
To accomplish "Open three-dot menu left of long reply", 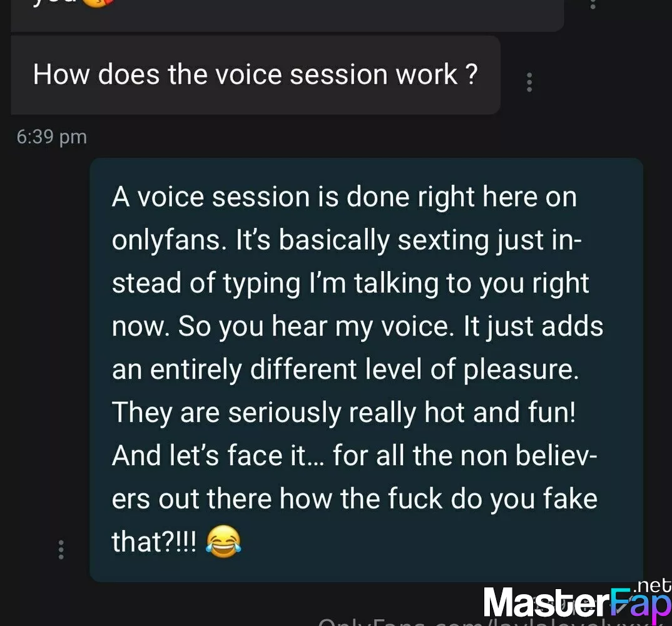I will tap(61, 550).
